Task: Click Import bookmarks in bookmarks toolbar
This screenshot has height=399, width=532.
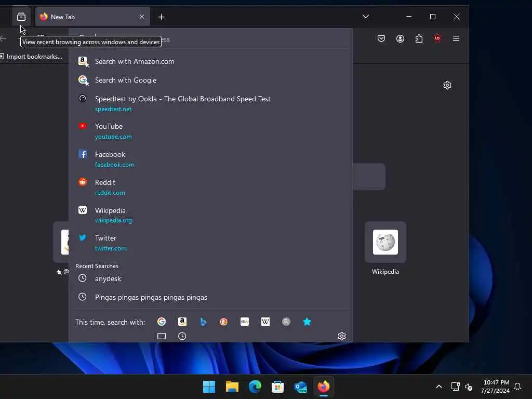Action: (31, 56)
